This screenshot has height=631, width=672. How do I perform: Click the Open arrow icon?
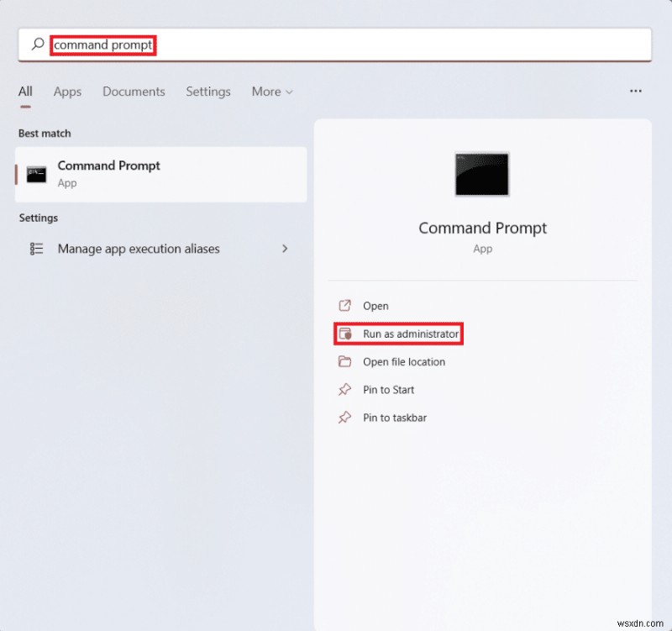click(x=346, y=306)
